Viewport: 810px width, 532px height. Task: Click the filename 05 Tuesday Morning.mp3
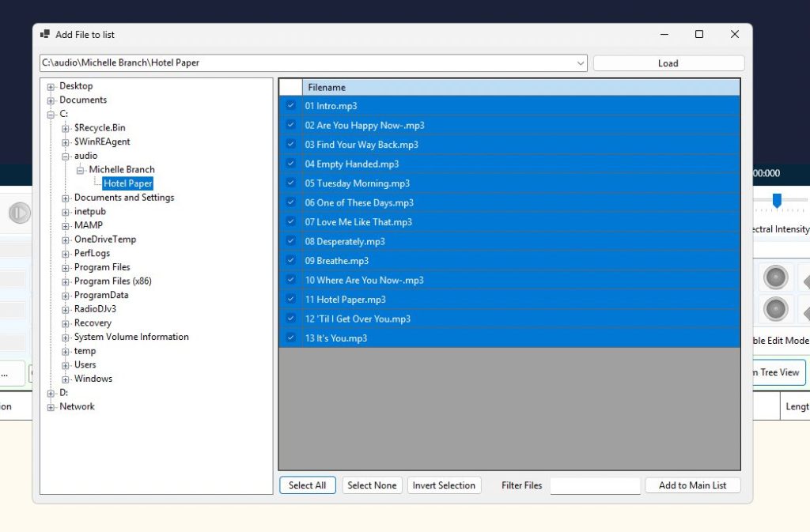coord(357,183)
